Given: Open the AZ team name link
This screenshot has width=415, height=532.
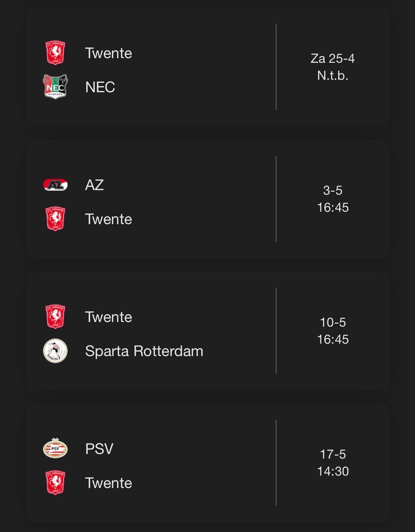Looking at the screenshot, I should pos(94,185).
